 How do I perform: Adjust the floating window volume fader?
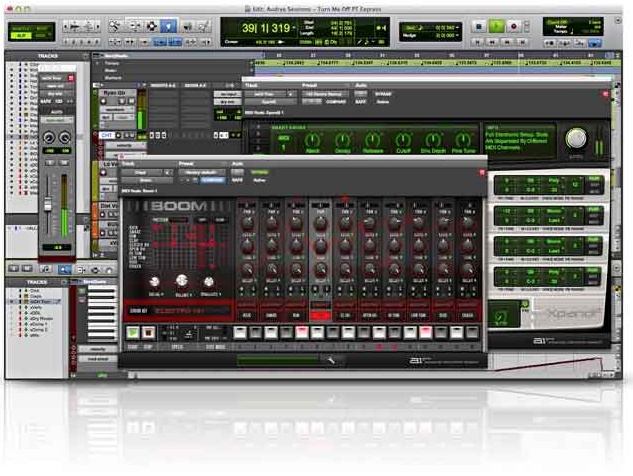point(48,203)
